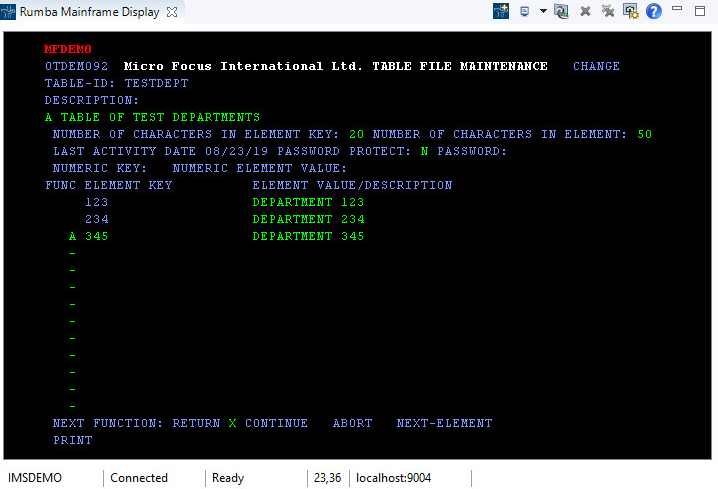Open the display settings gear icon
Image resolution: width=718 pixels, height=489 pixels.
pyautogui.click(x=631, y=11)
